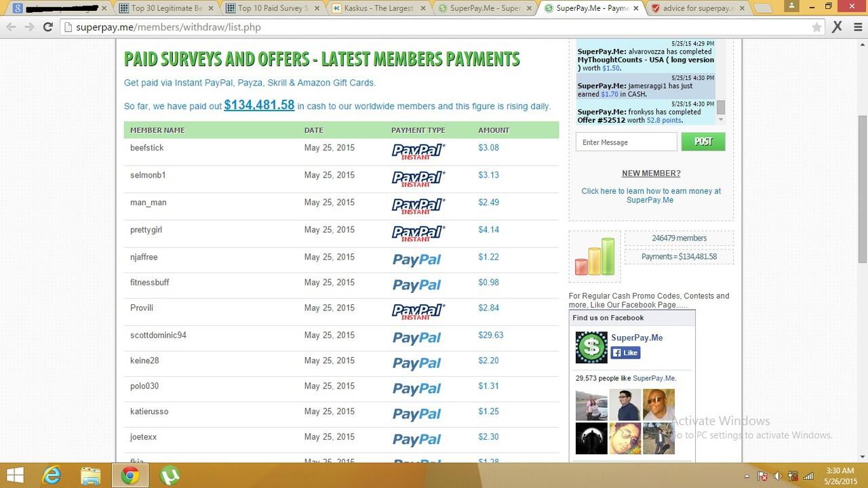
Task: Click the Chrome taskbar icon
Action: coord(130,475)
